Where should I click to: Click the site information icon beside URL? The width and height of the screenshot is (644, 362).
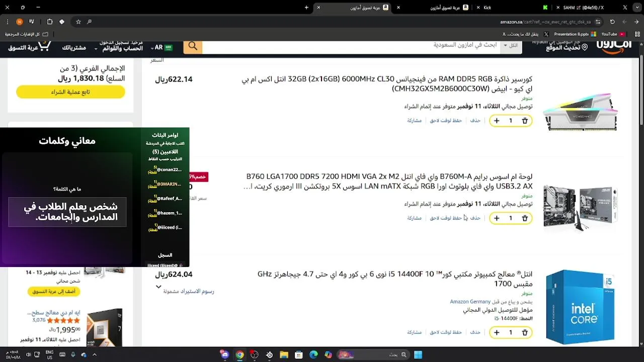click(598, 22)
